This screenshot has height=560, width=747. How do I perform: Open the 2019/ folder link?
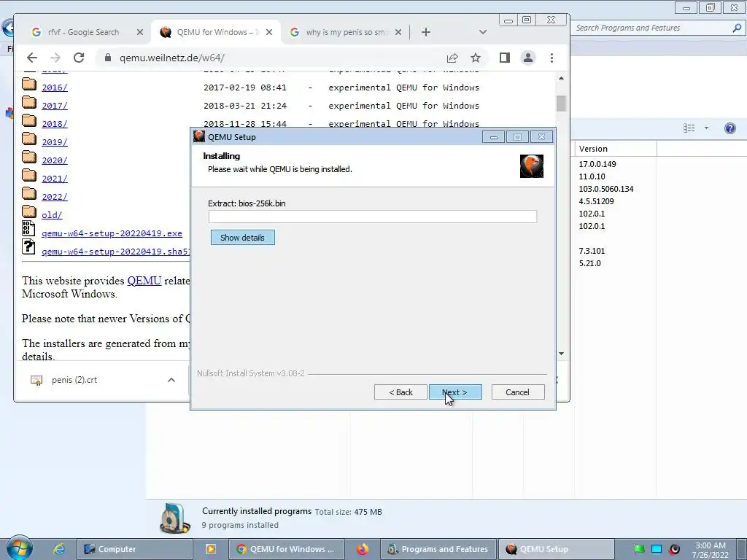54,142
